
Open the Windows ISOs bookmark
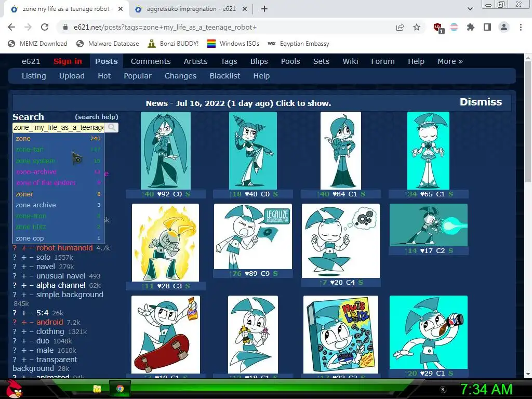(x=233, y=44)
